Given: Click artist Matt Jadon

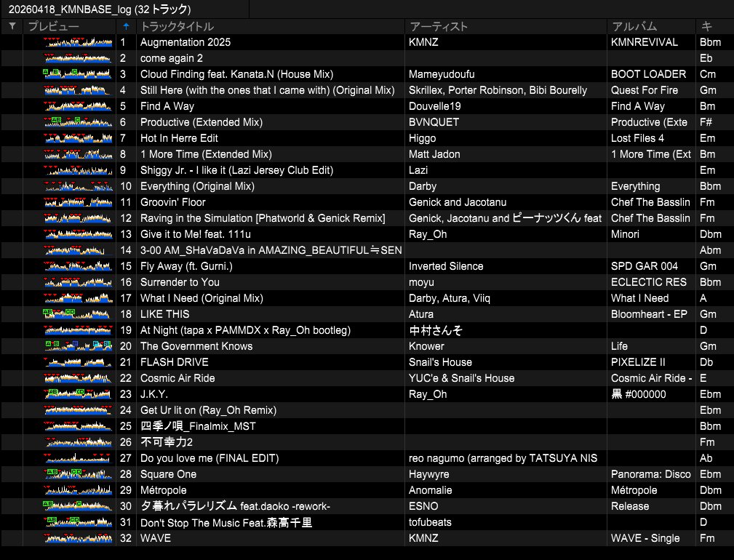Looking at the screenshot, I should pyautogui.click(x=434, y=154).
